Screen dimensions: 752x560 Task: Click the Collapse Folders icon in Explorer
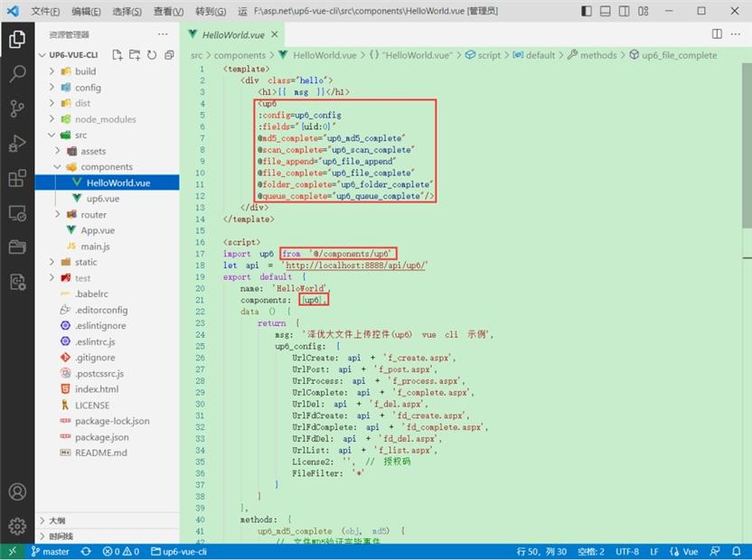167,54
